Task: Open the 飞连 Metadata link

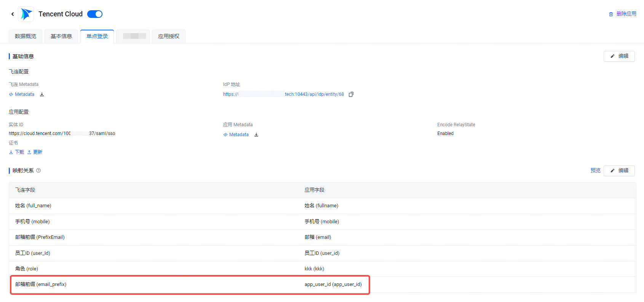Action: pyautogui.click(x=24, y=94)
